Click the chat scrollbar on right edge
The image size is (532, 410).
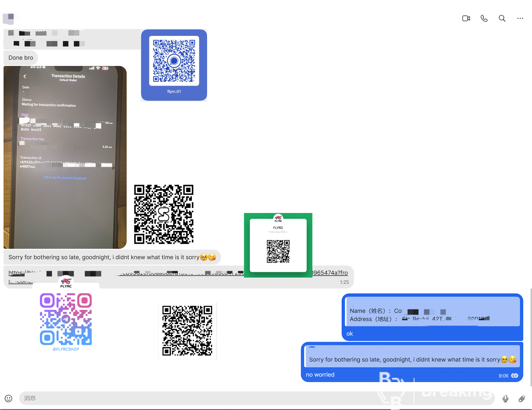(531, 337)
